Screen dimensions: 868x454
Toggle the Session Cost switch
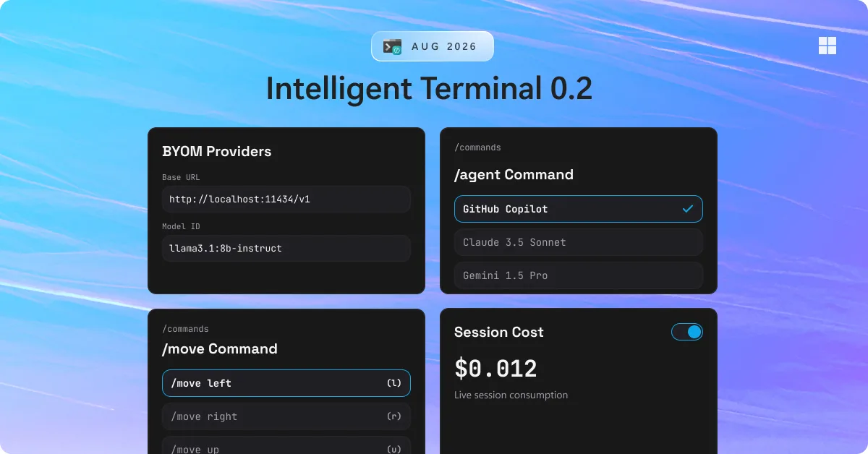687,332
